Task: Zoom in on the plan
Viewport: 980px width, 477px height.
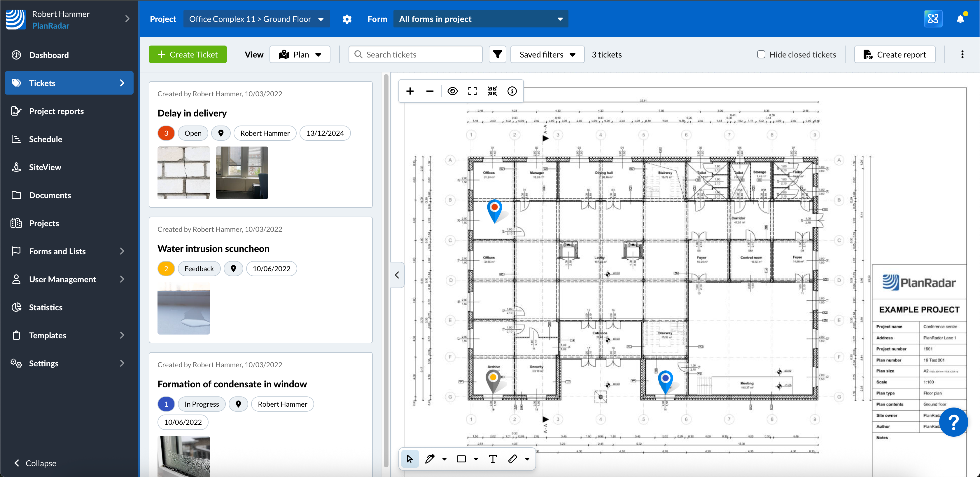Action: (410, 91)
